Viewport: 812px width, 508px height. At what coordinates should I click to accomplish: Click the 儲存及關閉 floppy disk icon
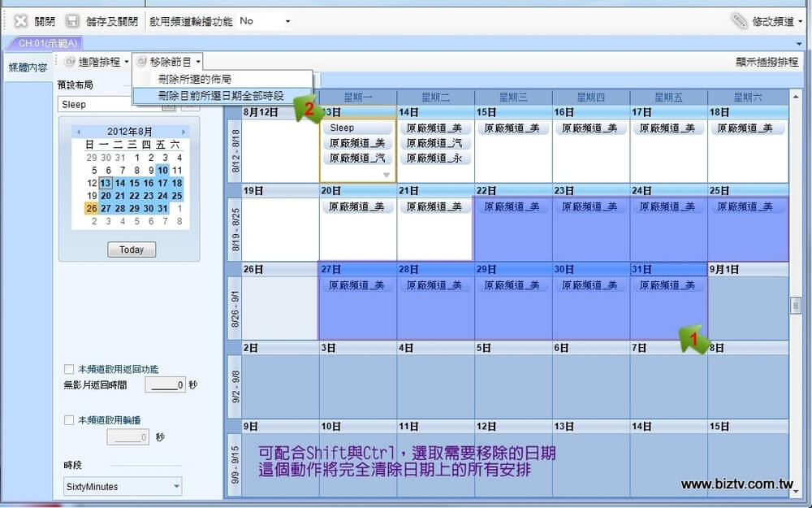pyautogui.click(x=72, y=21)
